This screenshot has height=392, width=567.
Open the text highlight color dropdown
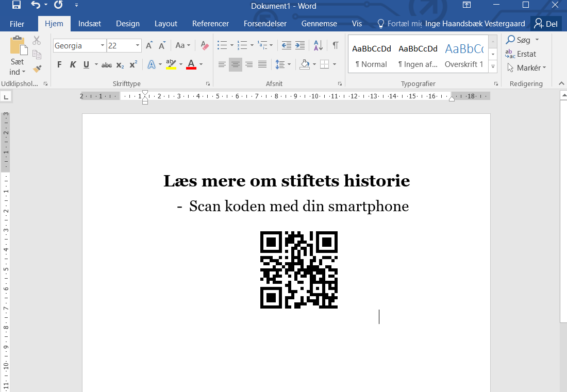tap(181, 64)
